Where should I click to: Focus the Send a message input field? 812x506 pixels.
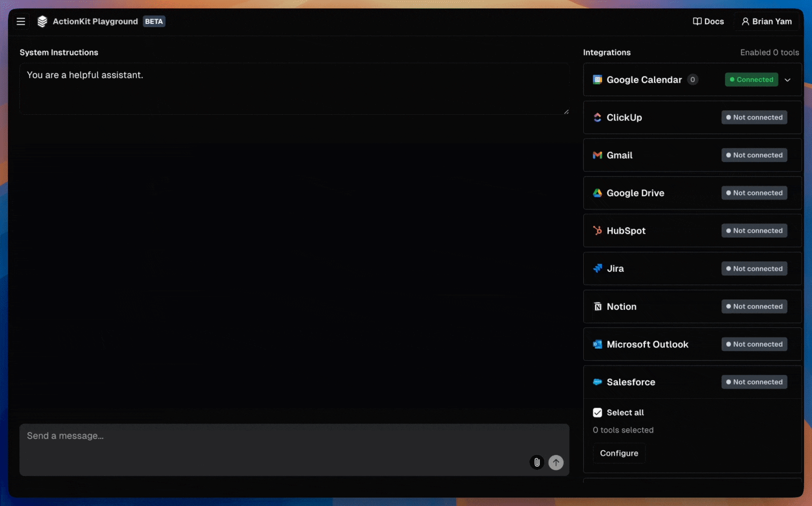(272, 443)
